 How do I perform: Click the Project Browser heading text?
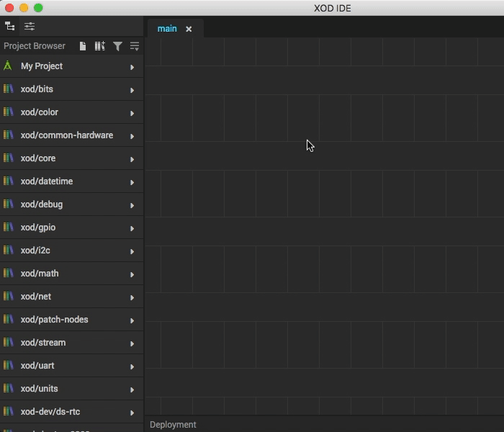pos(35,46)
